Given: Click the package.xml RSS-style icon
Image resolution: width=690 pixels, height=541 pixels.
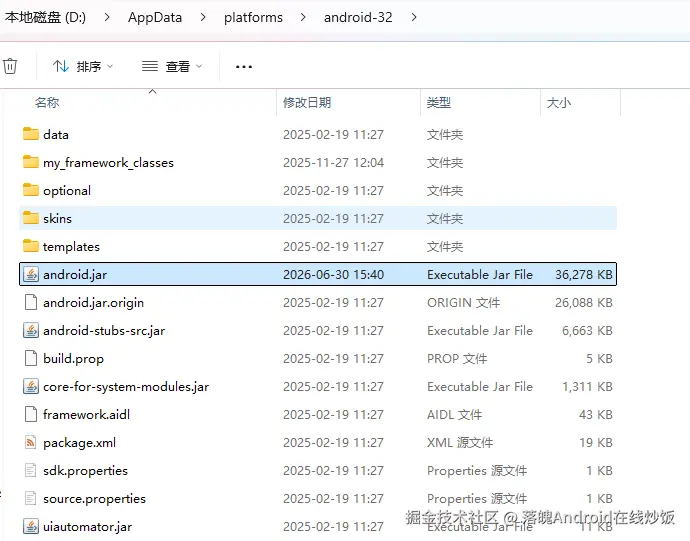Looking at the screenshot, I should point(30,442).
